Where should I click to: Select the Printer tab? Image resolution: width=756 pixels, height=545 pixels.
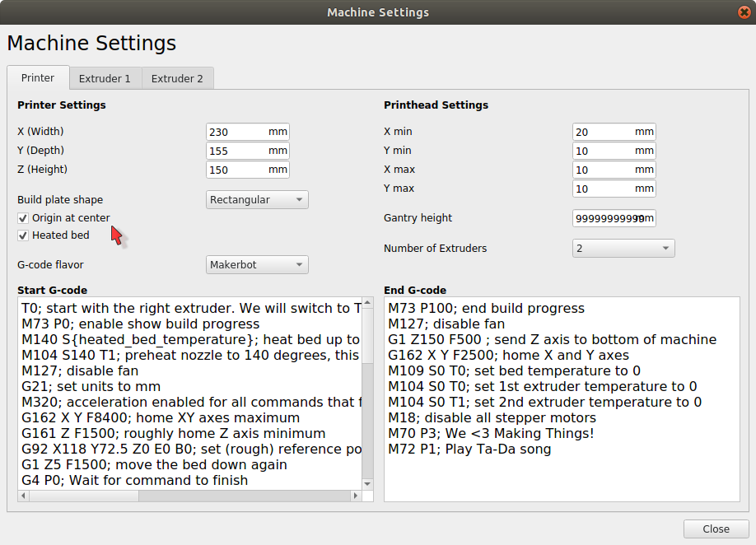click(38, 78)
